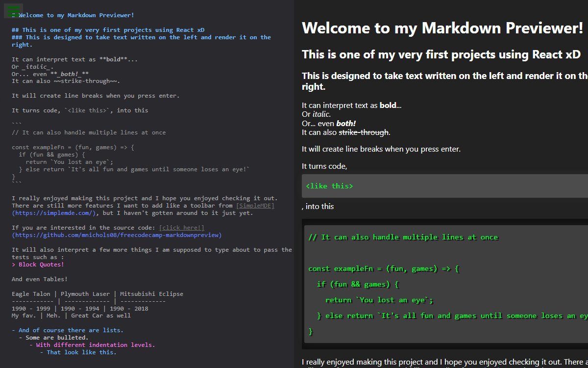Click '- Some are bulleted.' in the editor
Image resolution: width=588 pixels, height=368 pixels.
click(53, 338)
